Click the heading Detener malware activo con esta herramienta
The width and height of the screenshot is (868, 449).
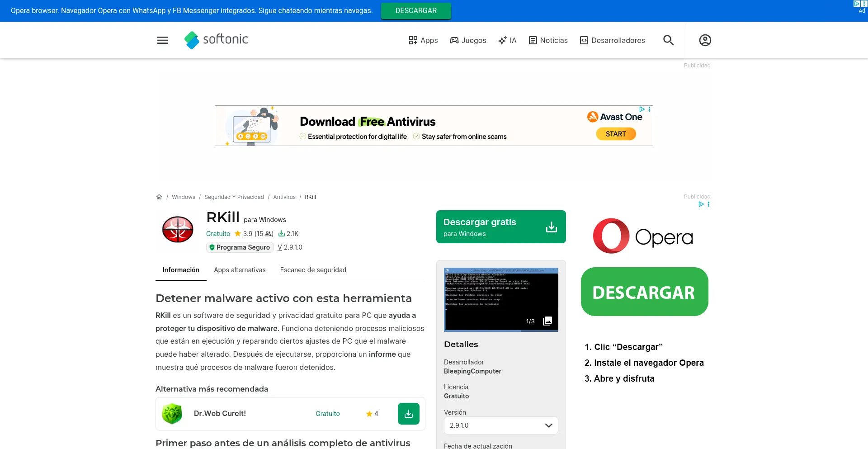(x=283, y=298)
